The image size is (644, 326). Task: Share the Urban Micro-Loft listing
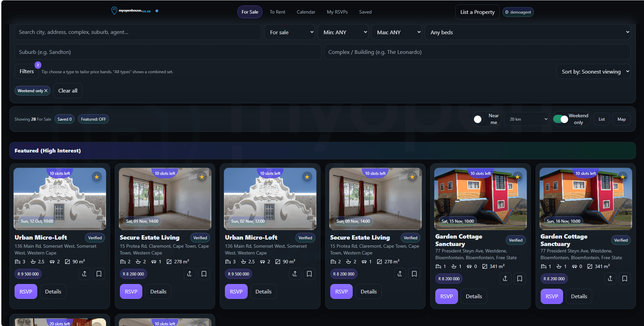85,274
